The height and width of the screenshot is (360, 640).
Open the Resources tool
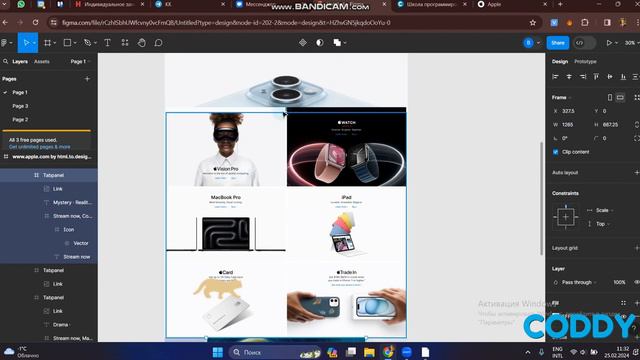pyautogui.click(x=125, y=42)
